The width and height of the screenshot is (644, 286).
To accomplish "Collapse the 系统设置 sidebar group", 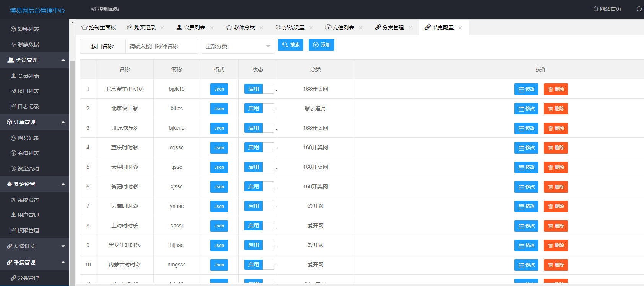I will (x=34, y=184).
